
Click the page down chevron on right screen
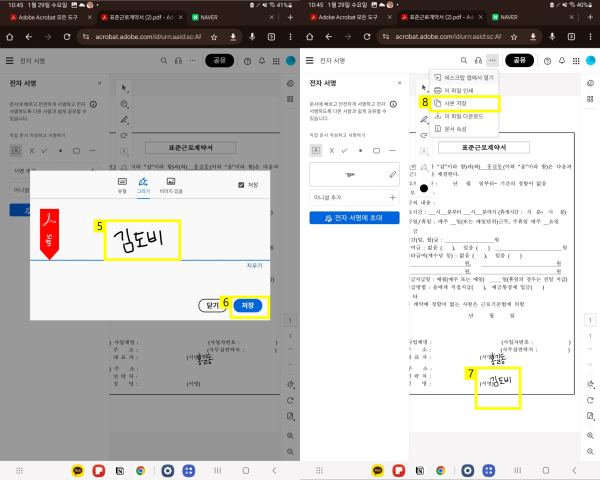click(x=590, y=364)
